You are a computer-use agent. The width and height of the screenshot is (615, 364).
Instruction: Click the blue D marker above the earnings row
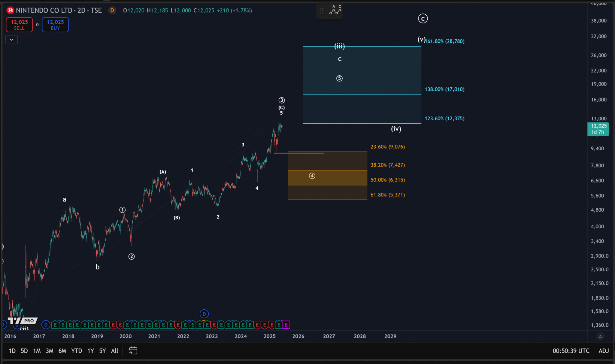[204, 314]
